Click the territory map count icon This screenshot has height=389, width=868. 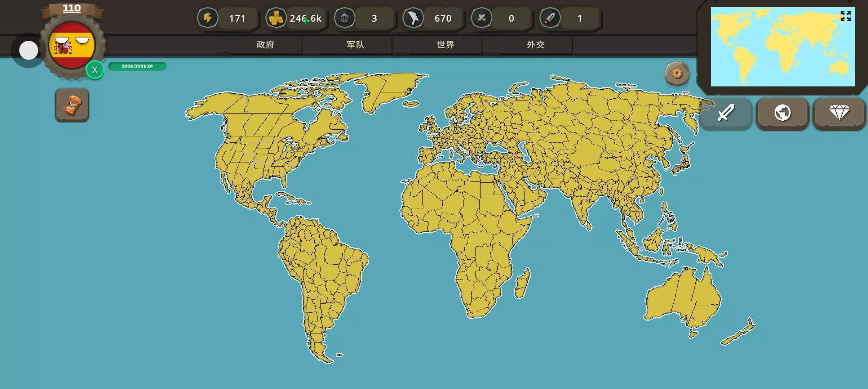[413, 18]
